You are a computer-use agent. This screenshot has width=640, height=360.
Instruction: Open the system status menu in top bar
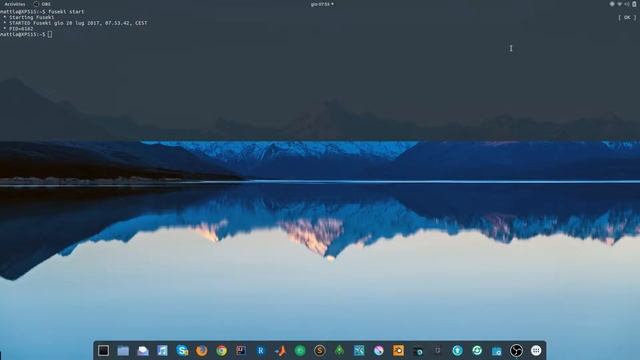623,4
